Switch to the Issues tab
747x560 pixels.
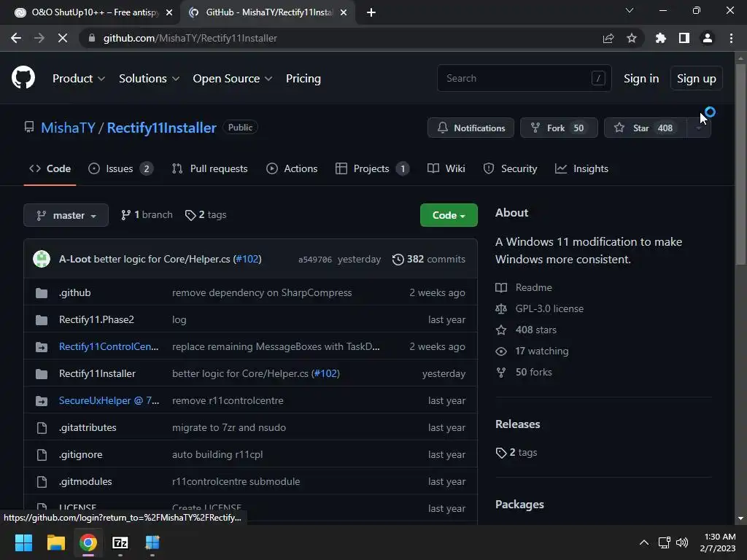120,168
